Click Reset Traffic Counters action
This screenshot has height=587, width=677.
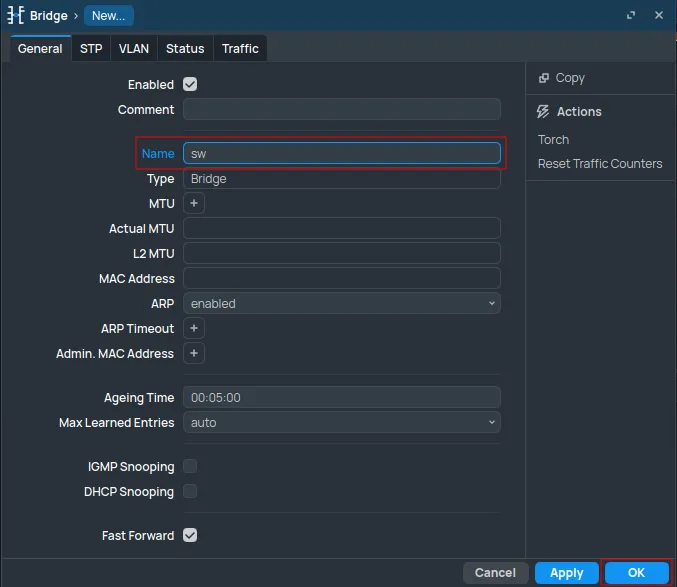coord(600,164)
